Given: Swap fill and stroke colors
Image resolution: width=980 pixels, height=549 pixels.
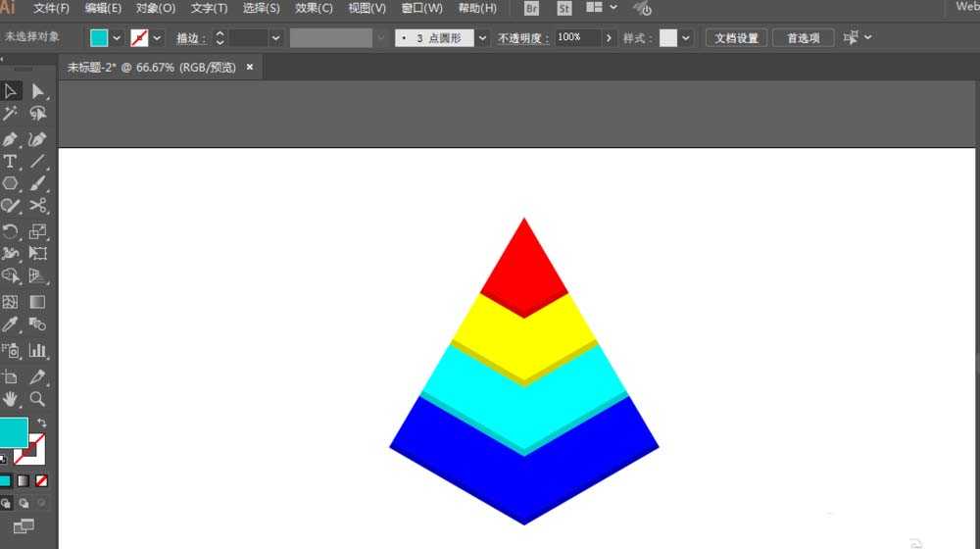Looking at the screenshot, I should point(41,423).
